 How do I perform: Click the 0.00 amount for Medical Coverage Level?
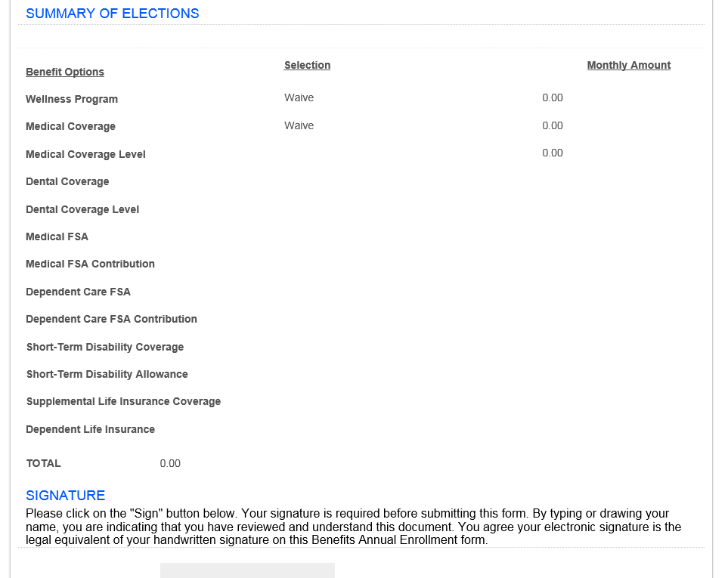553,153
